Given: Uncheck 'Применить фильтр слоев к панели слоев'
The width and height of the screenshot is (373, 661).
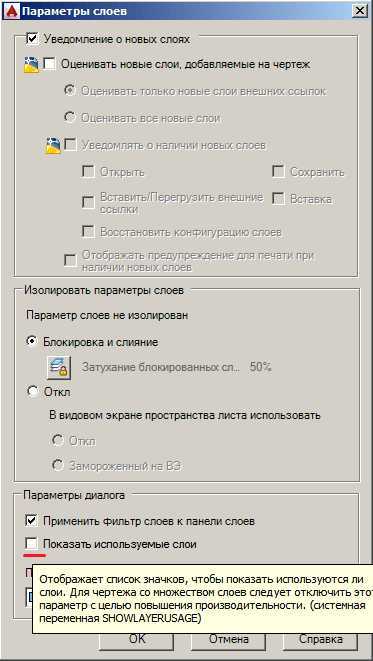Looking at the screenshot, I should coord(32,521).
